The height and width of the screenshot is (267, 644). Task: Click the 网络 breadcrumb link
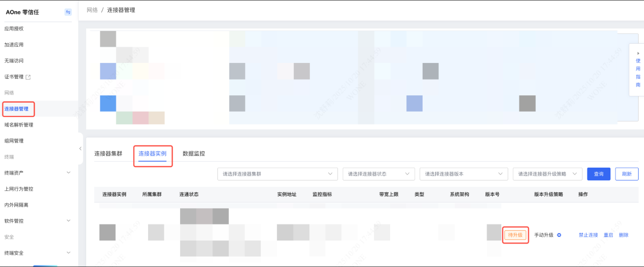pyautogui.click(x=92, y=10)
